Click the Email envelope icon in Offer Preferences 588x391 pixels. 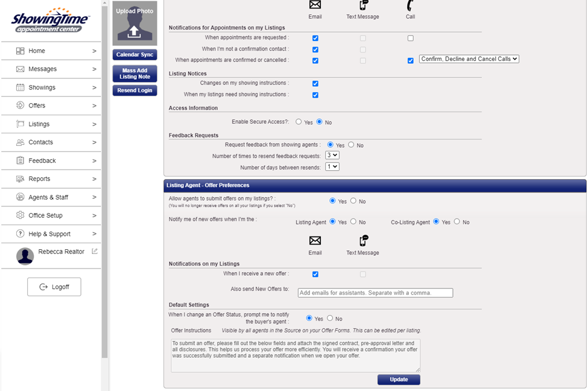(x=315, y=241)
